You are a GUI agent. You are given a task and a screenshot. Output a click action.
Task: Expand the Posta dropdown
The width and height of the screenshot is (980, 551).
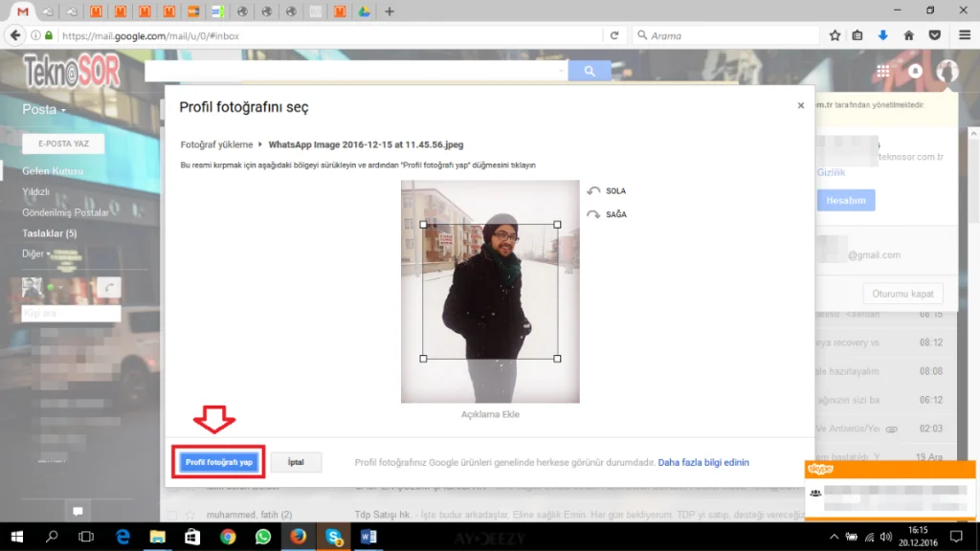[x=44, y=110]
